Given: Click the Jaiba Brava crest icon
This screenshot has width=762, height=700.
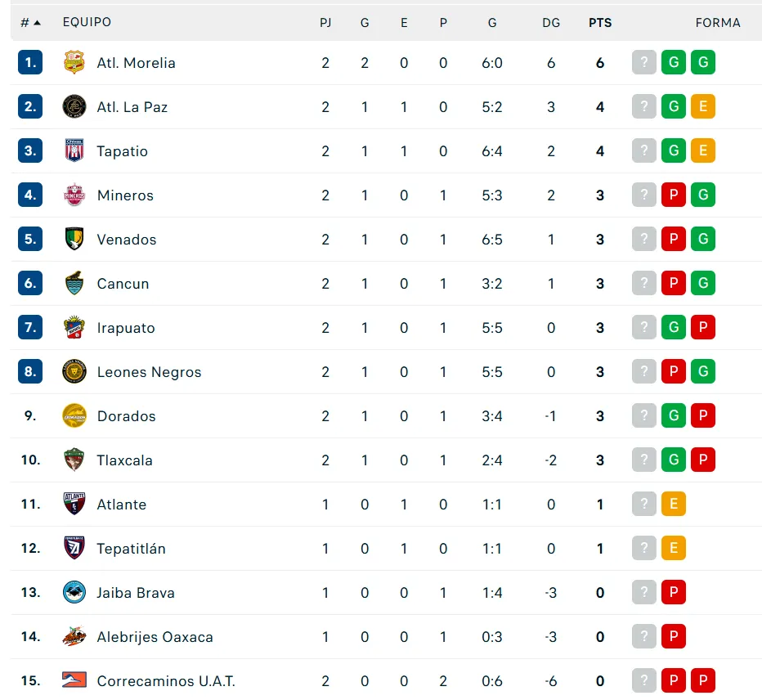Looking at the screenshot, I should click(74, 593).
